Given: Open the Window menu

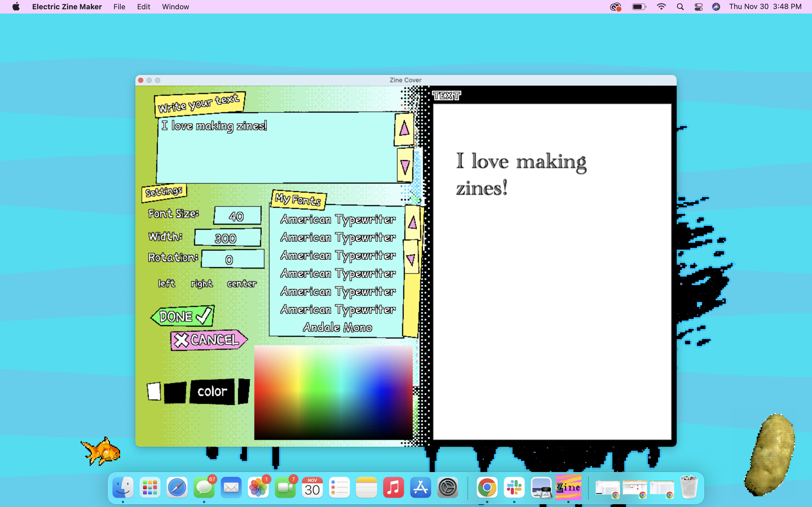Looking at the screenshot, I should click(175, 7).
